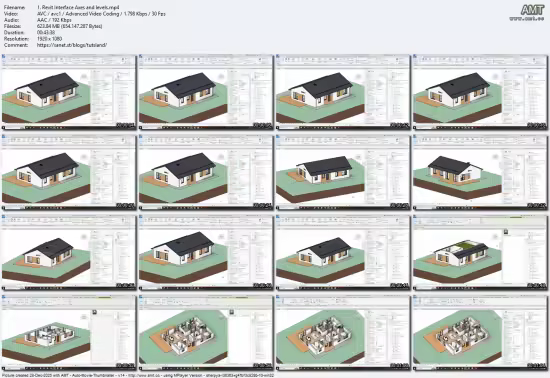The image size is (550, 378).
Task: Click the 'Duration:' label
Action: pos(14,33)
